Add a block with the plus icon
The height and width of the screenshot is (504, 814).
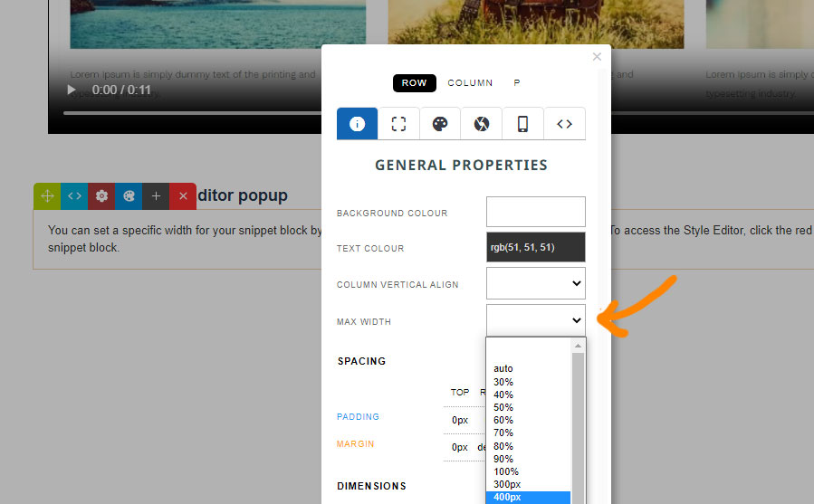coord(156,196)
